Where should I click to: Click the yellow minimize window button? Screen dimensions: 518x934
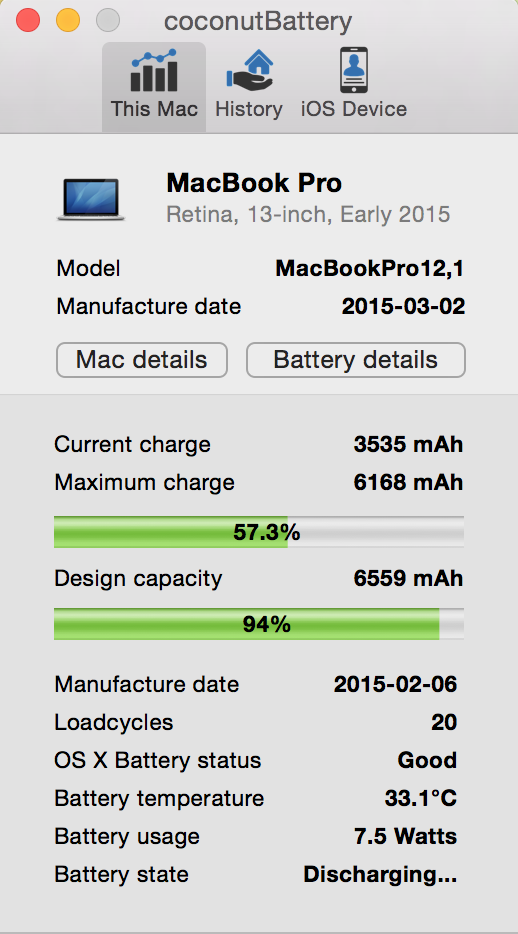coord(68,21)
